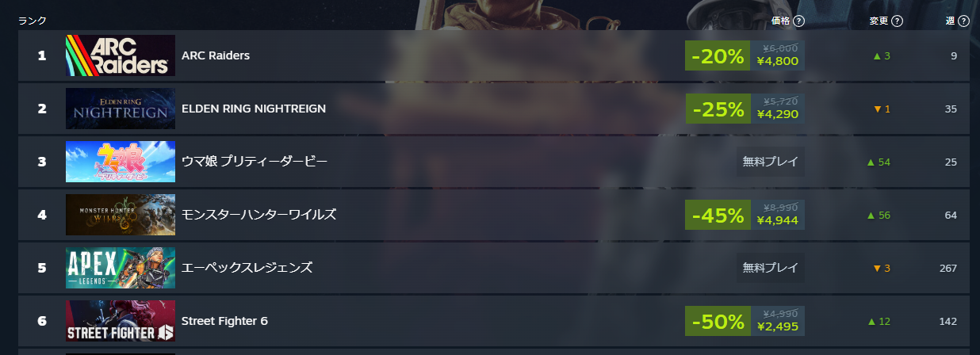The image size is (980, 355).
Task: Select the Monster Hunter Wilds thumbnail
Action: tap(121, 215)
